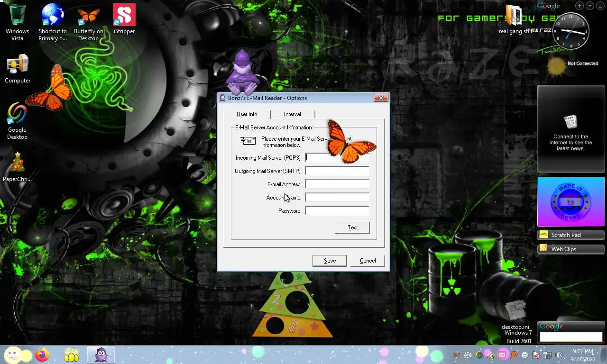
Task: Click the news gadget connect message
Action: pos(571,143)
